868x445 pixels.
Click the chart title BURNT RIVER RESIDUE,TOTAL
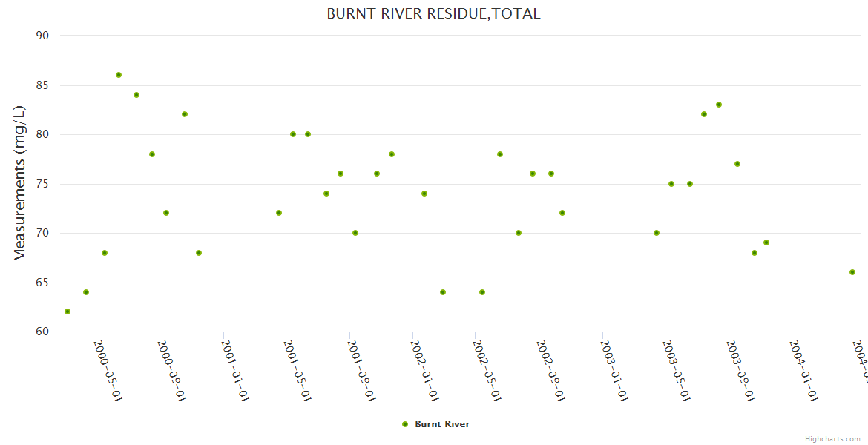tap(433, 14)
